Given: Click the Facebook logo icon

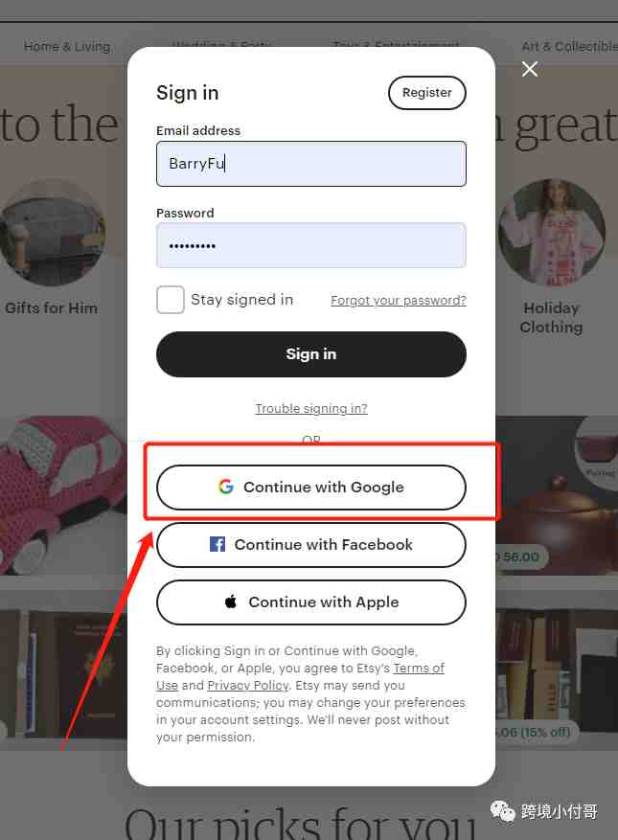Looking at the screenshot, I should pos(217,544).
